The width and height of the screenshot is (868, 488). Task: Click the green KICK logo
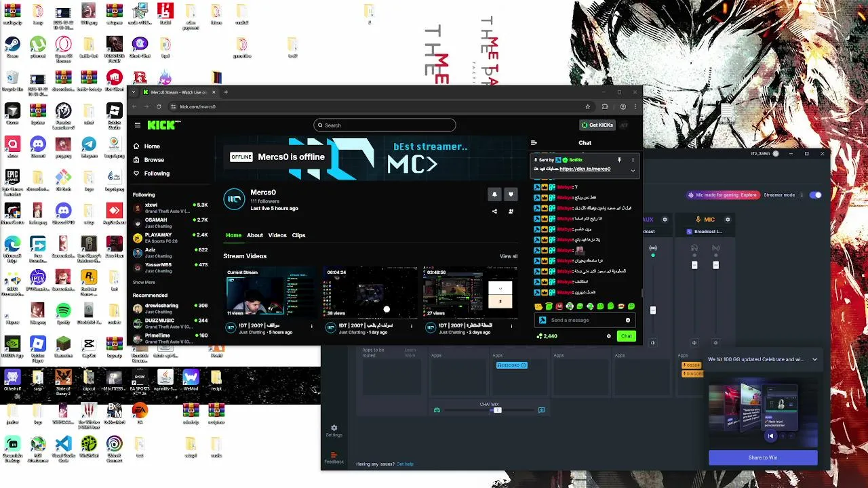click(163, 125)
